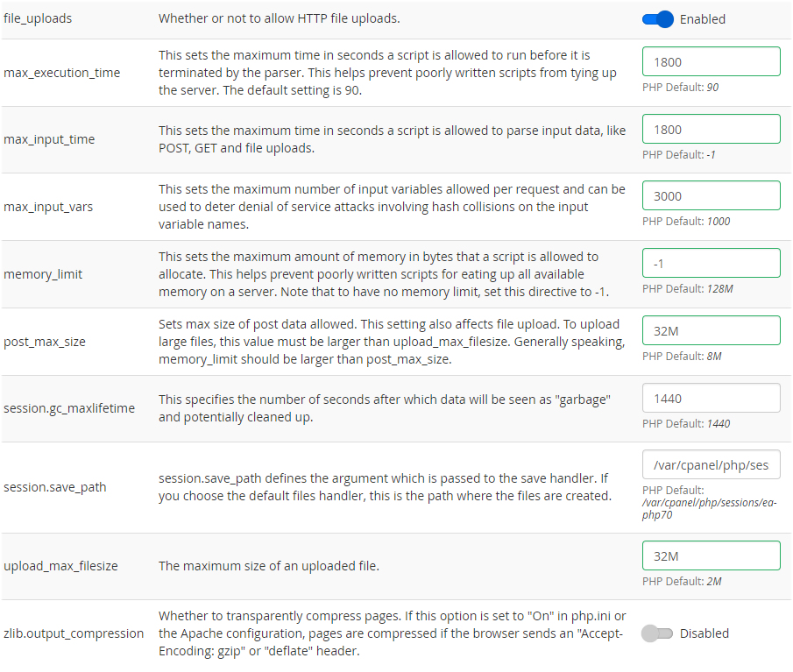Click the session.save_path directive label
Screen dimensions: 793x672
[55, 487]
